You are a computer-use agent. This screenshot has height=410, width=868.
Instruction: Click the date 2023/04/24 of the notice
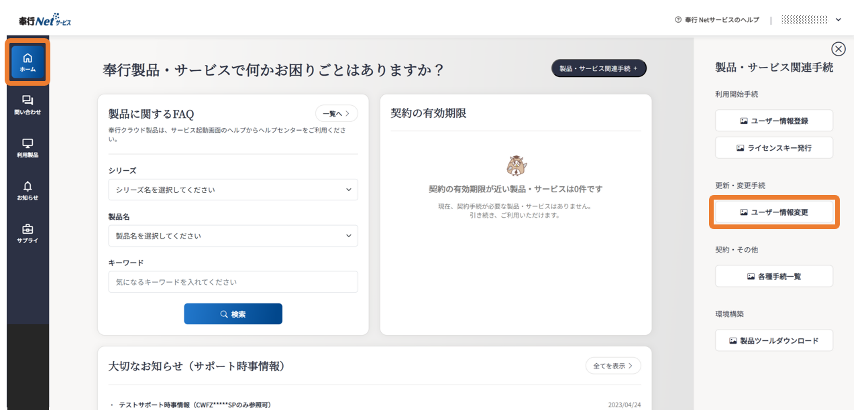tap(624, 405)
